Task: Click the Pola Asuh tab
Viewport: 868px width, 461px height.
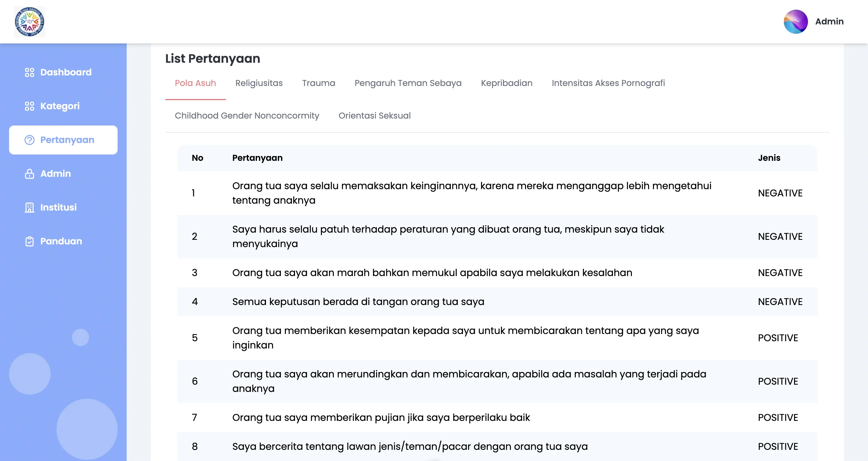Action: (x=195, y=83)
